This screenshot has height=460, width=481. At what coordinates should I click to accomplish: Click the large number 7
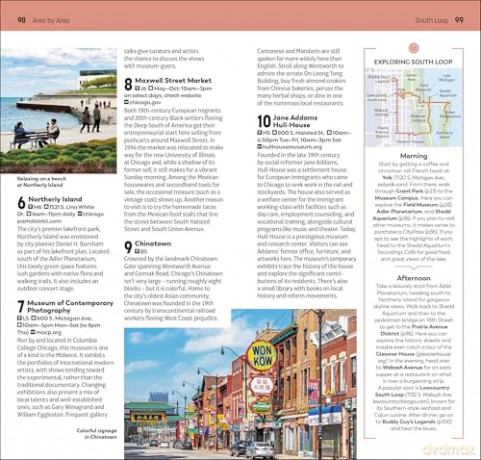pos(21,307)
